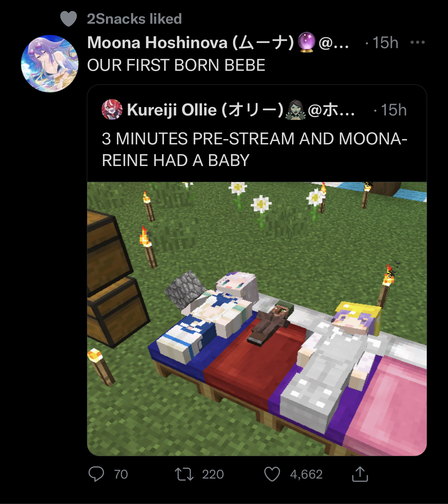Open Moona Hoshinova's profile avatar
This screenshot has width=448, height=504.
tap(50, 63)
